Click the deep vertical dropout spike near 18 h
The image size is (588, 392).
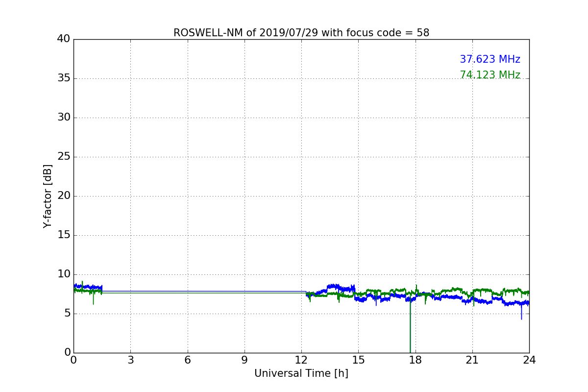click(410, 326)
